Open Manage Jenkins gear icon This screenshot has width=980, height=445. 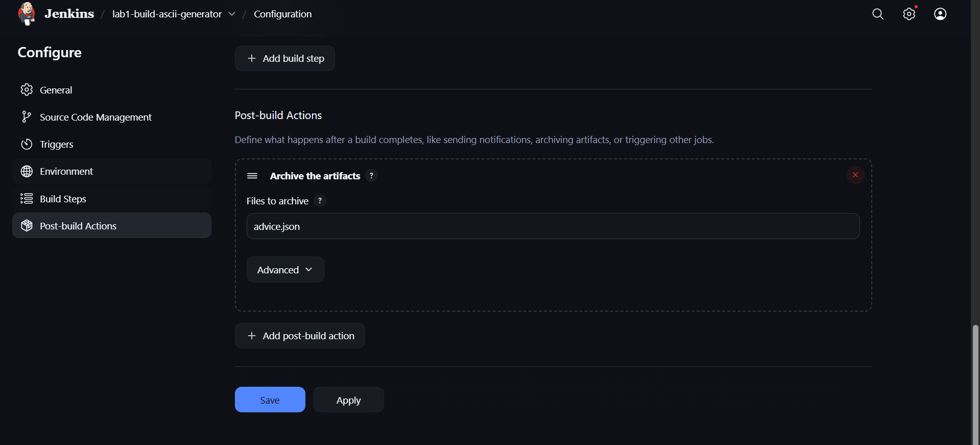tap(909, 14)
